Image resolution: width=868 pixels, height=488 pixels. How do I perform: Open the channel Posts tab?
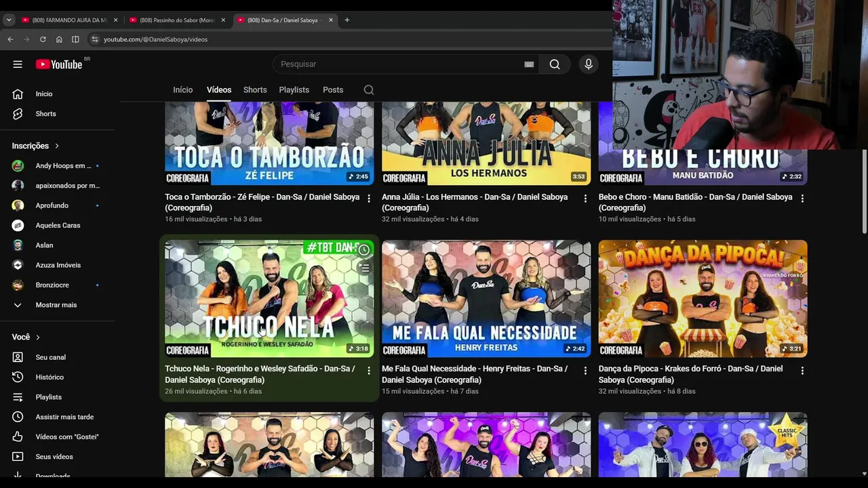tap(333, 90)
